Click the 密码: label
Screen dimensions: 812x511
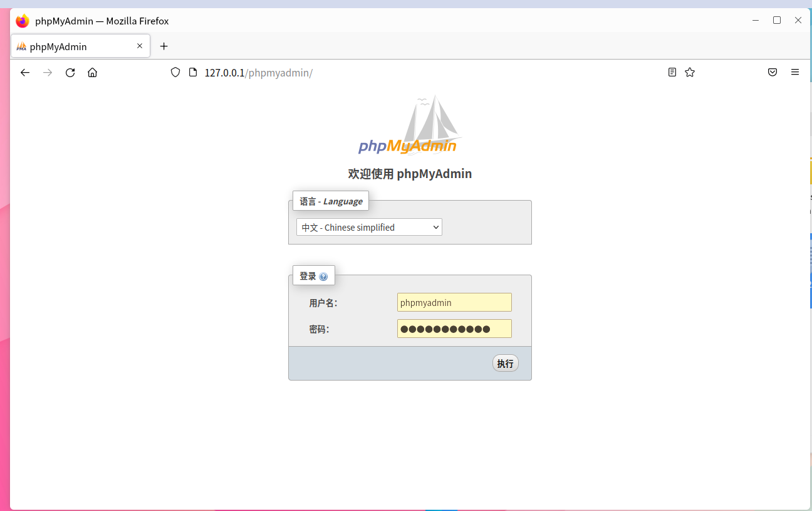(x=319, y=329)
